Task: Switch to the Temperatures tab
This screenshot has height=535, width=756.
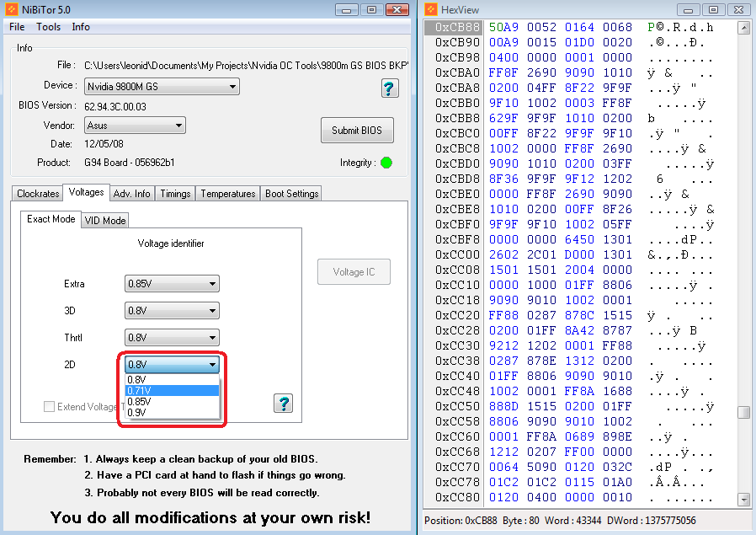Action: [x=228, y=194]
